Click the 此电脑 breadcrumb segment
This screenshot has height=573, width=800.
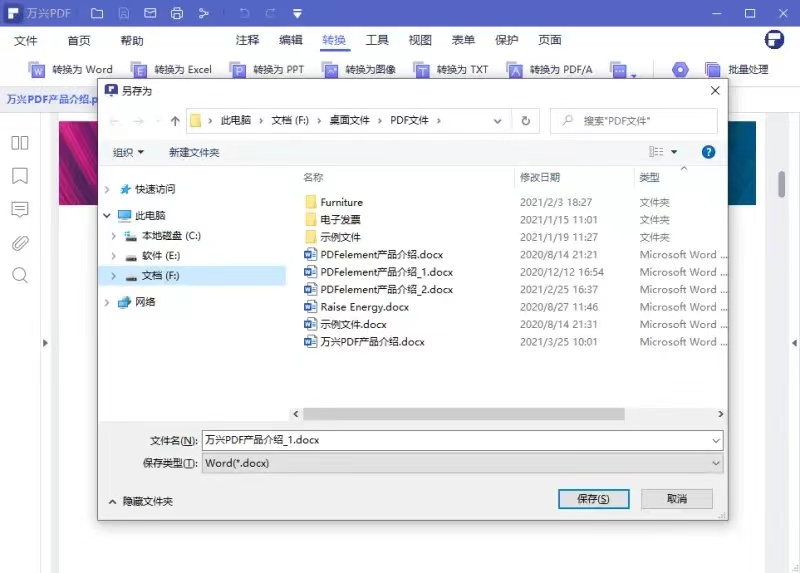(x=236, y=120)
